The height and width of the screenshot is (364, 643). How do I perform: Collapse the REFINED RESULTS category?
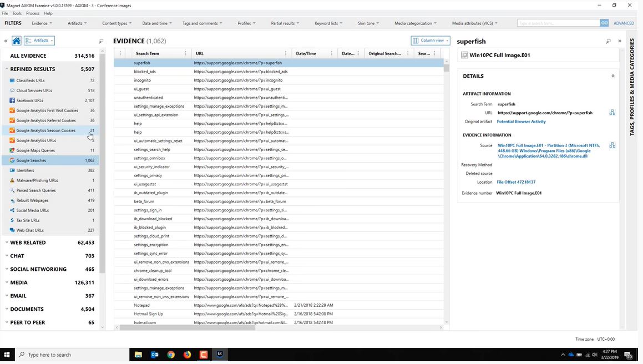7,69
